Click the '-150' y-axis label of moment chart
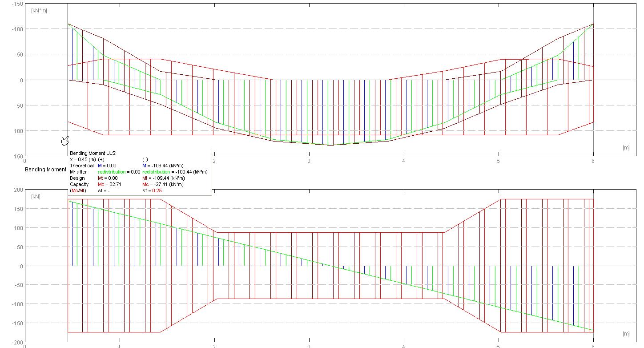This screenshot has width=644, height=348. point(17,4)
